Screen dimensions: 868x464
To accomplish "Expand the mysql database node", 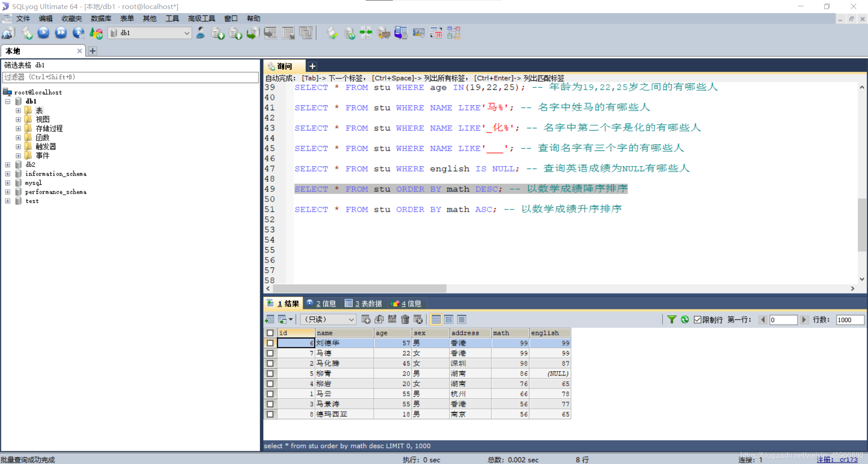I will [x=8, y=183].
